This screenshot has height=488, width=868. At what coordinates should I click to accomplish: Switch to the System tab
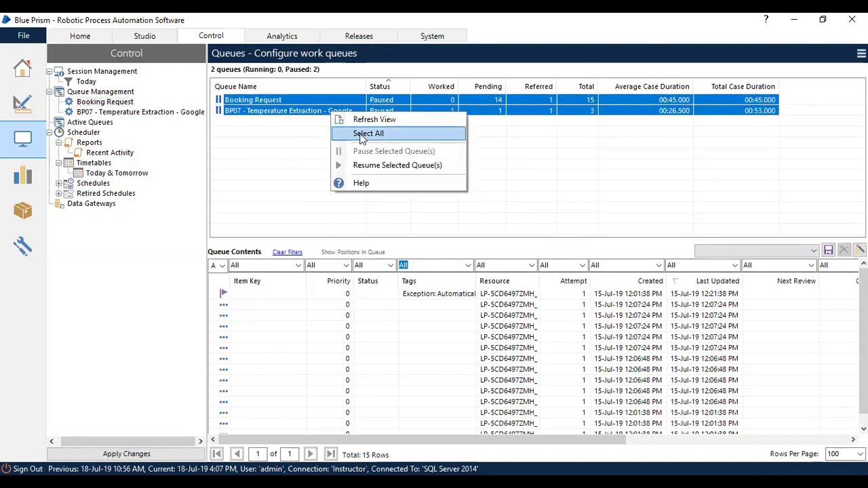click(x=432, y=36)
